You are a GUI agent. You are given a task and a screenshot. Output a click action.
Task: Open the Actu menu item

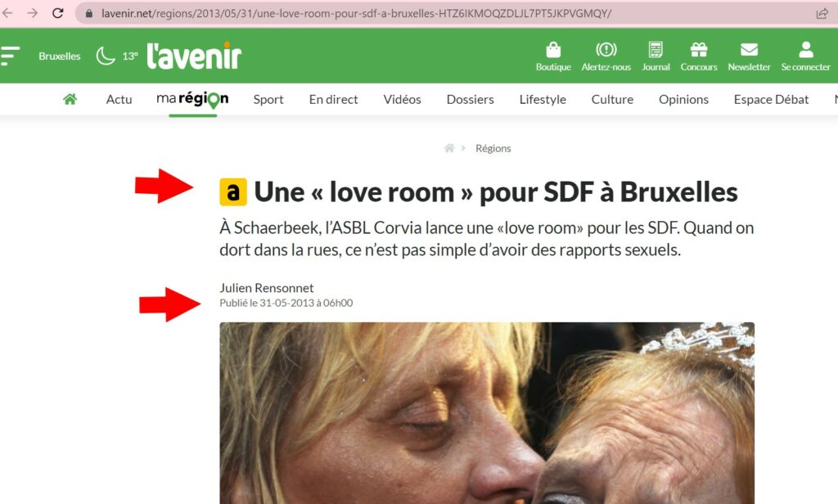click(119, 100)
